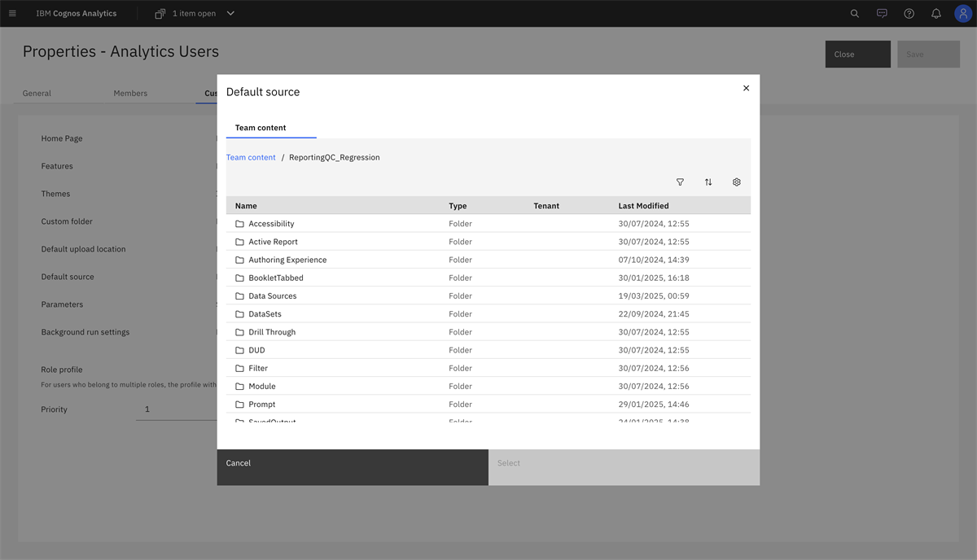977x560 pixels.
Task: Switch to the General tab
Action: coord(37,94)
